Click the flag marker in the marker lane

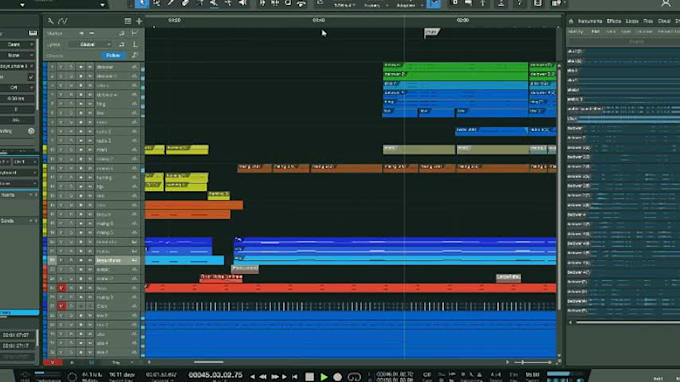click(x=432, y=32)
